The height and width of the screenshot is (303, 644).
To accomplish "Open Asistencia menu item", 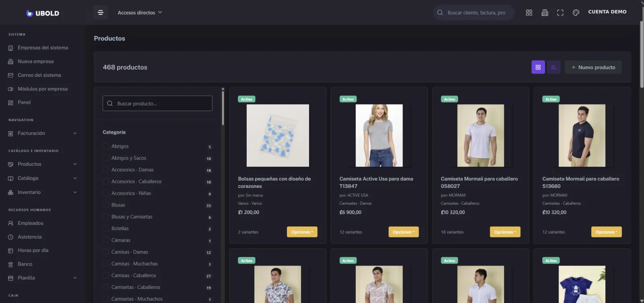I will coord(30,237).
